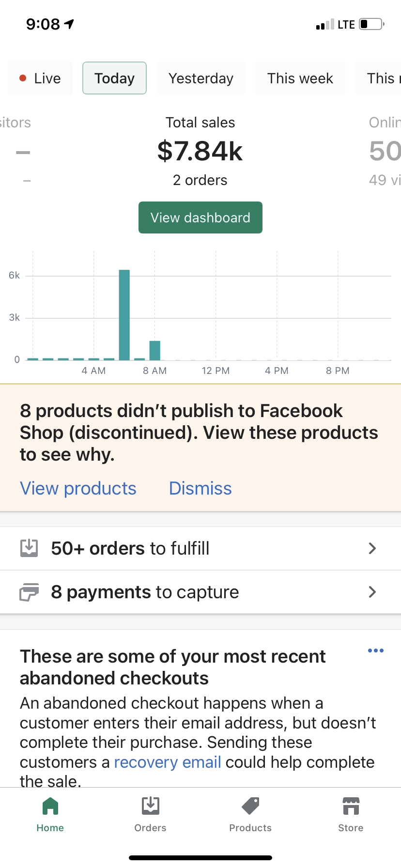Open the View products link

point(78,488)
